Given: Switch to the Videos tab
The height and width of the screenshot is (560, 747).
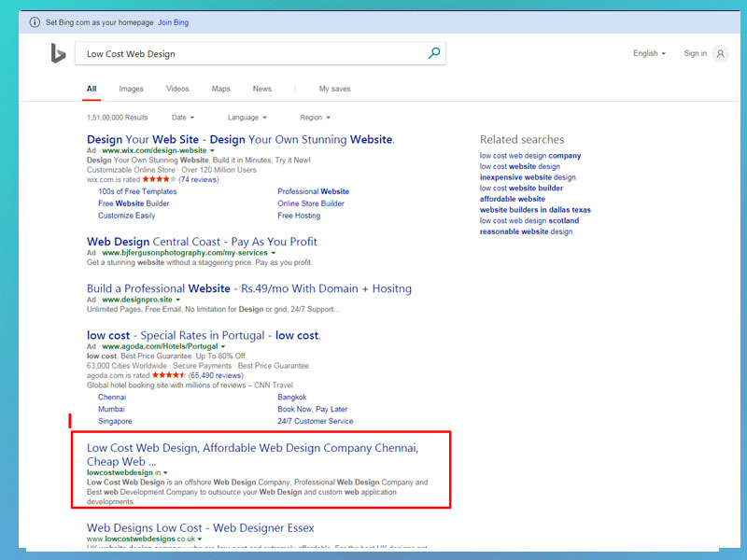Looking at the screenshot, I should (177, 89).
